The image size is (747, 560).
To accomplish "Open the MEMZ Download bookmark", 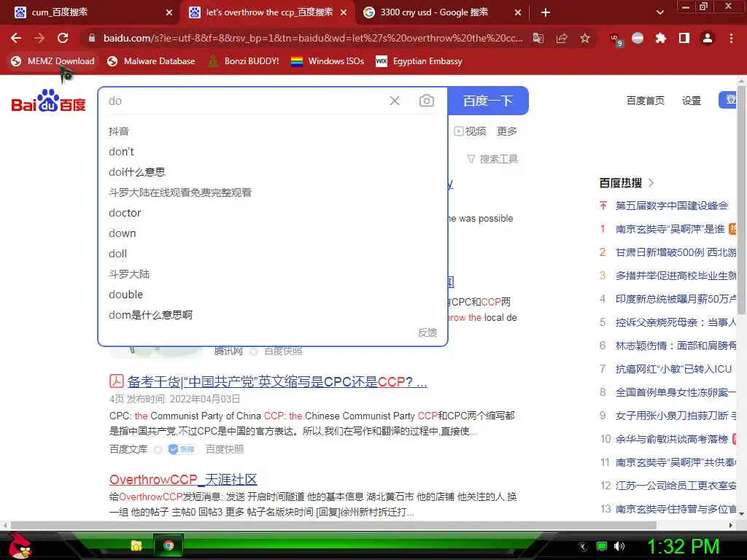I will (53, 61).
